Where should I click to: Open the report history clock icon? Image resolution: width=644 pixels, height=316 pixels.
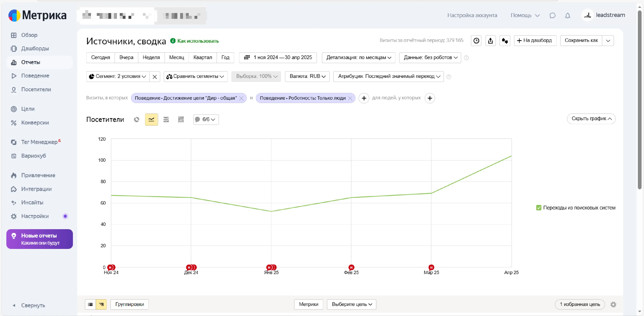point(476,40)
